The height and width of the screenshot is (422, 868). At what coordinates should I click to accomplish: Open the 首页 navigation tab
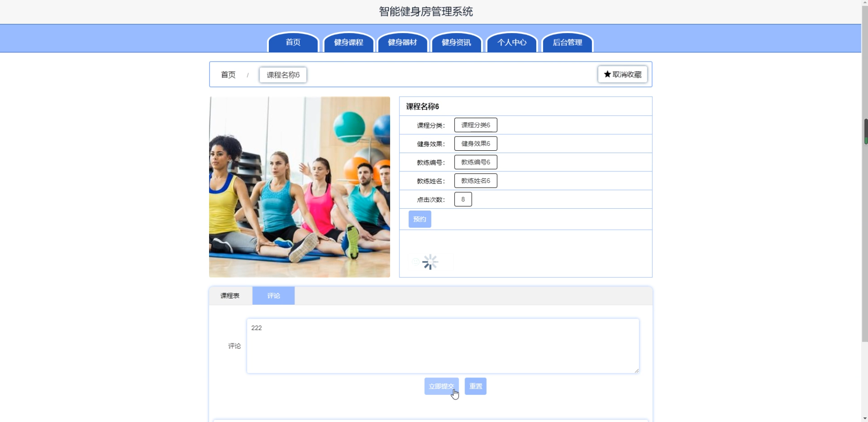click(x=293, y=42)
